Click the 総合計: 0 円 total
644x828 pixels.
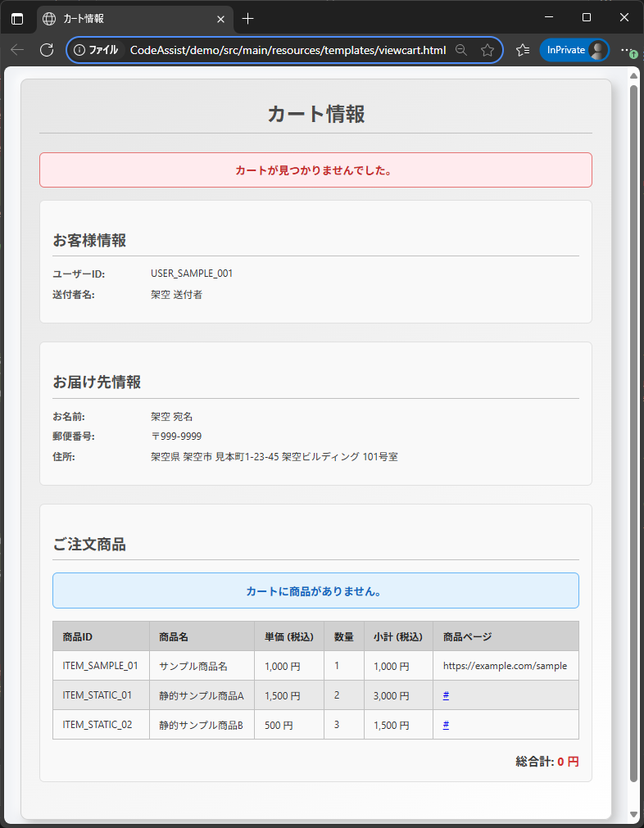(547, 762)
